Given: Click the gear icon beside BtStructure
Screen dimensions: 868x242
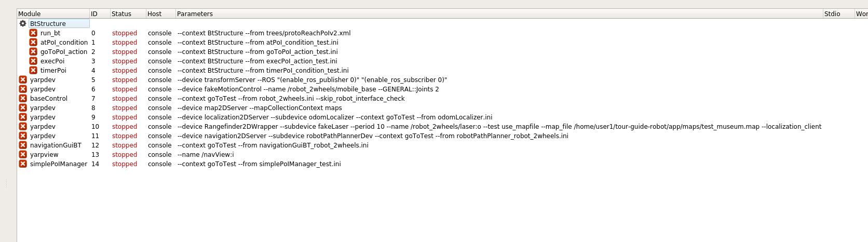Looking at the screenshot, I should pos(23,23).
